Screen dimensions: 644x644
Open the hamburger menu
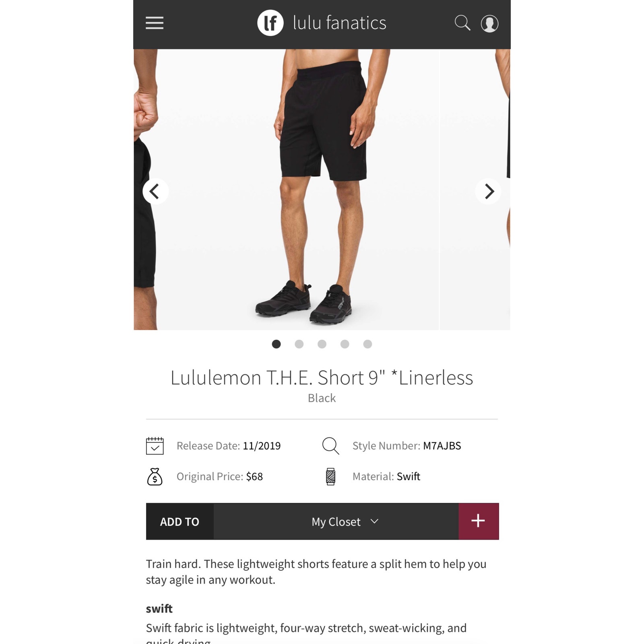click(x=154, y=23)
